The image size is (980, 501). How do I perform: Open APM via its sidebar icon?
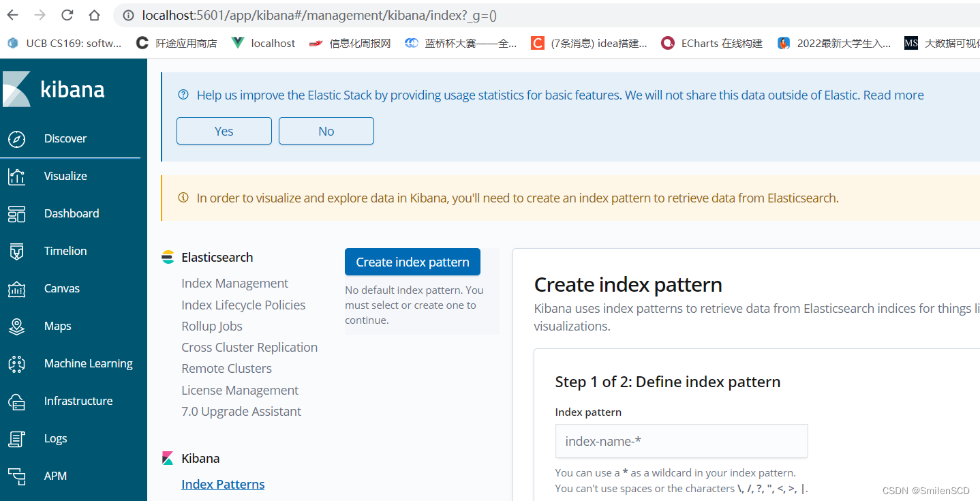[x=16, y=476]
